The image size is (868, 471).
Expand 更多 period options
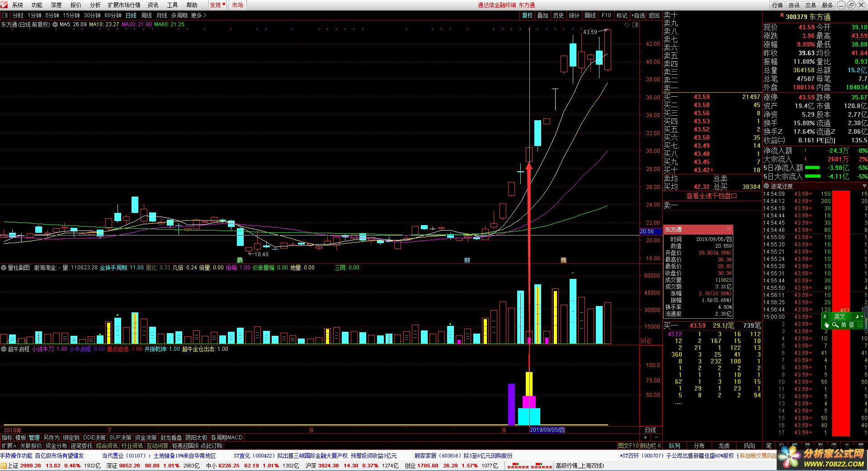[198, 15]
